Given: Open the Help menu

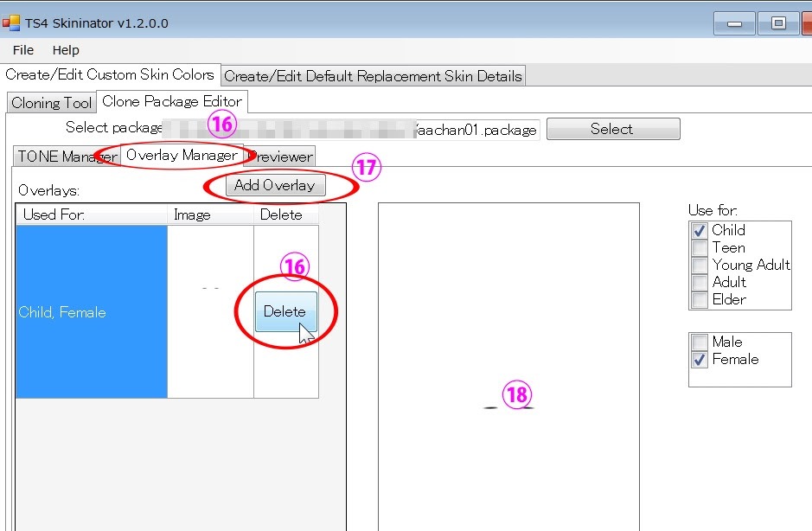Looking at the screenshot, I should (66, 50).
